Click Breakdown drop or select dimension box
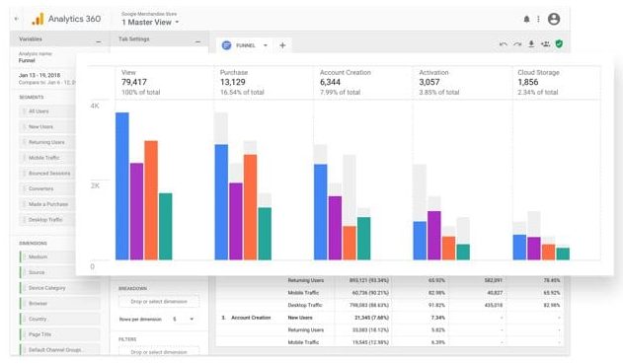This screenshot has width=623, height=364. (x=159, y=302)
